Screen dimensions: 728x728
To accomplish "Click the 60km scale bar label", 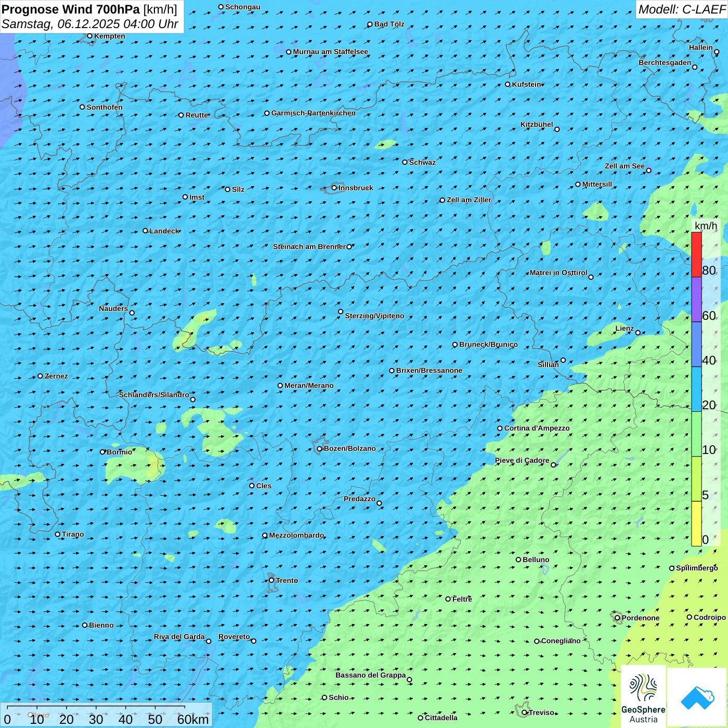I will [x=193, y=719].
